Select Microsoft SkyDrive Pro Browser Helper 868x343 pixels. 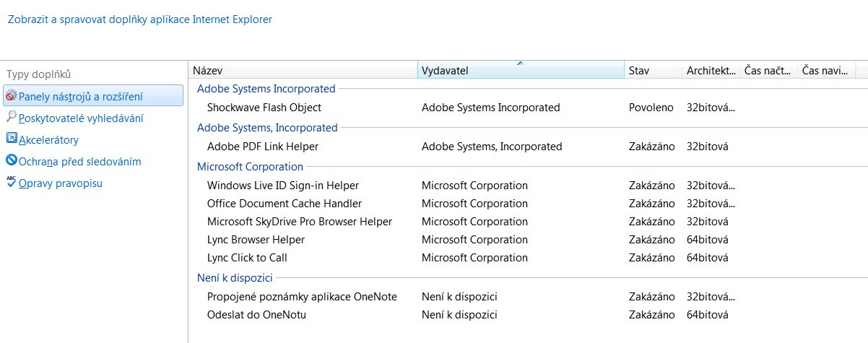click(x=299, y=222)
